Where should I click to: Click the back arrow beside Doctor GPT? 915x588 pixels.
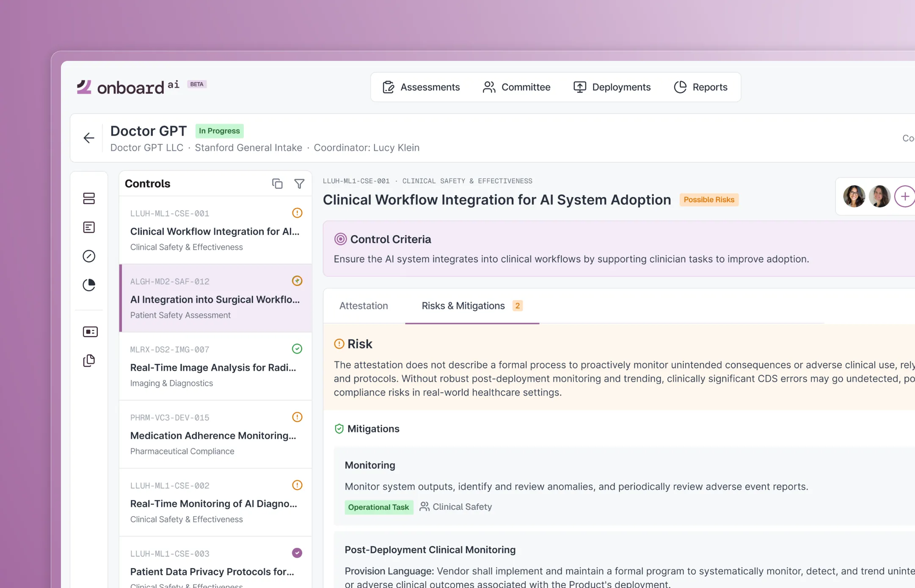tap(89, 138)
